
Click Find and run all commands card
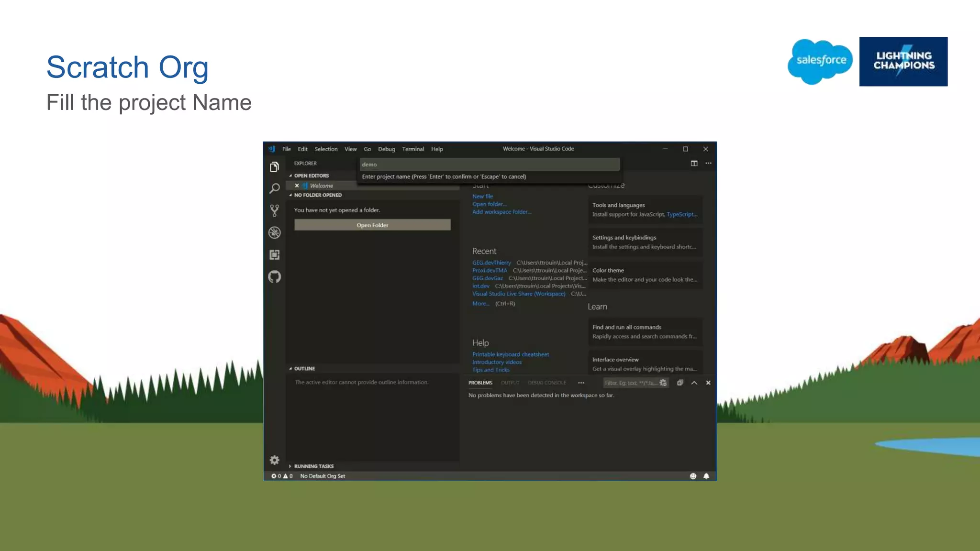[645, 331]
